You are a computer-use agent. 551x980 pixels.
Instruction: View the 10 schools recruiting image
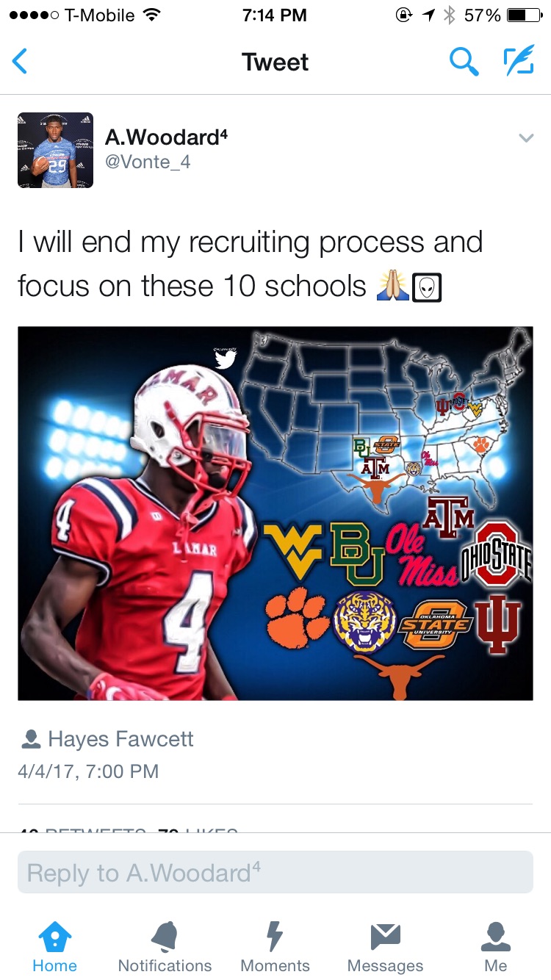pos(275,513)
